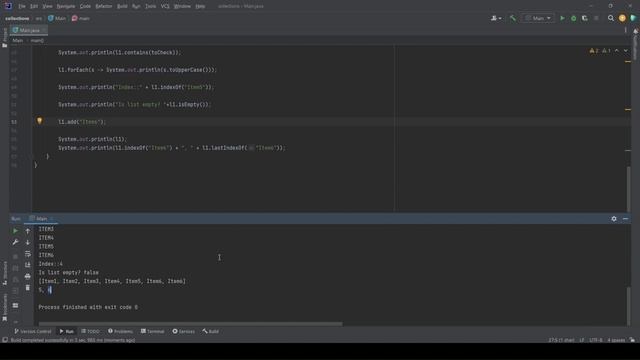Screen dimensions: 640x360
Task: Click the Debug bug icon in toolbar
Action: point(573,18)
